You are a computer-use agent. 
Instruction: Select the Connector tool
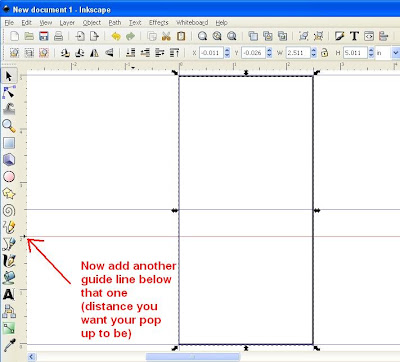[9, 311]
